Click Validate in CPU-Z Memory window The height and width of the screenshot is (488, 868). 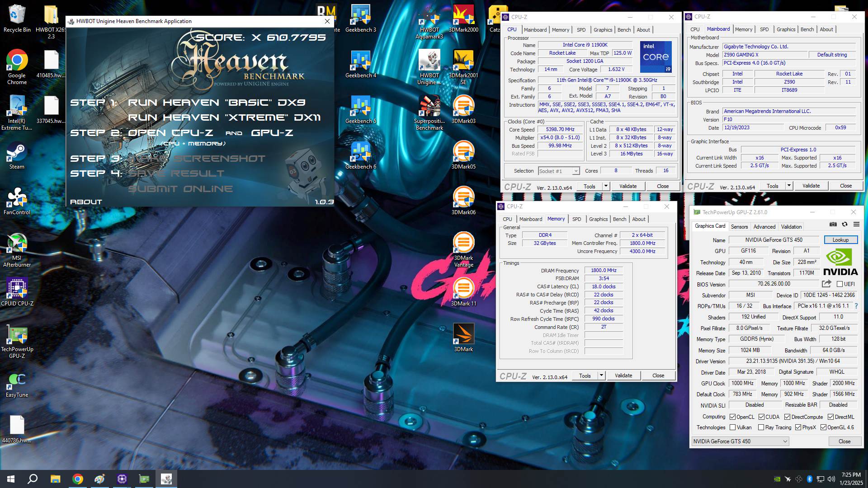pos(623,375)
